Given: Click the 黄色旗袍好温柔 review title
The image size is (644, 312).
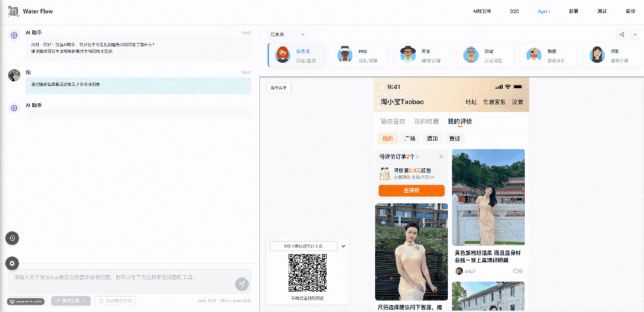Looking at the screenshot, I should click(x=488, y=256).
